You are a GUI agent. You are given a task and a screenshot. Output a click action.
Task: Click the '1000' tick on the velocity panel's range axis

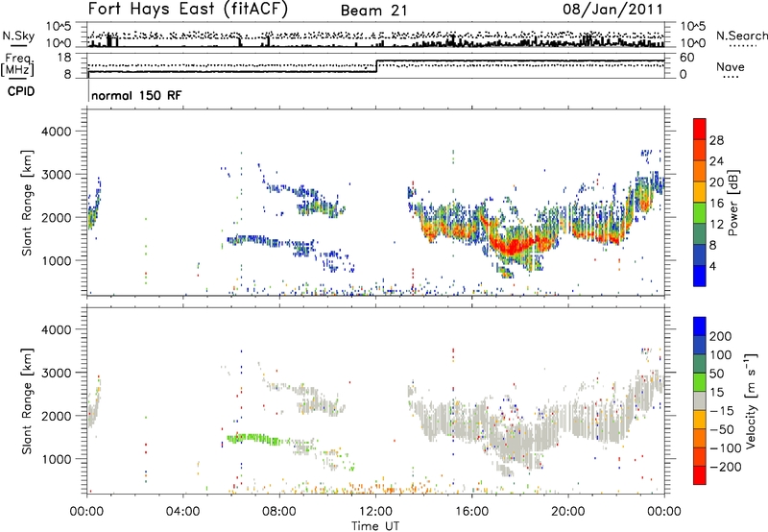point(56,459)
